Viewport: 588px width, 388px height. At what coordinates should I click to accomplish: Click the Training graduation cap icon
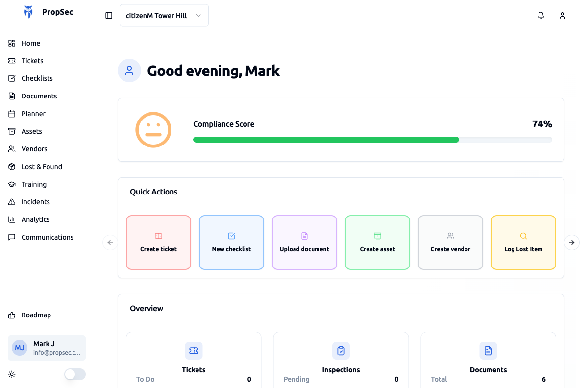point(12,184)
